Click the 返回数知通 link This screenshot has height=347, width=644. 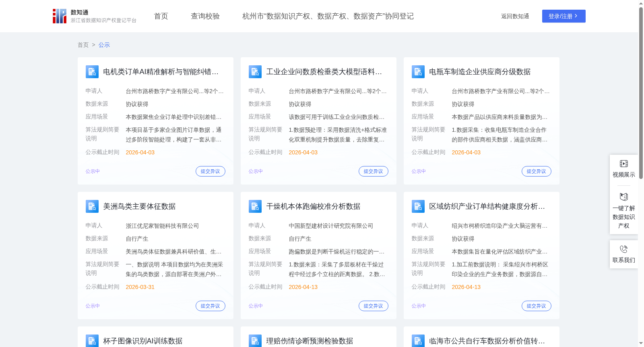pyautogui.click(x=515, y=16)
